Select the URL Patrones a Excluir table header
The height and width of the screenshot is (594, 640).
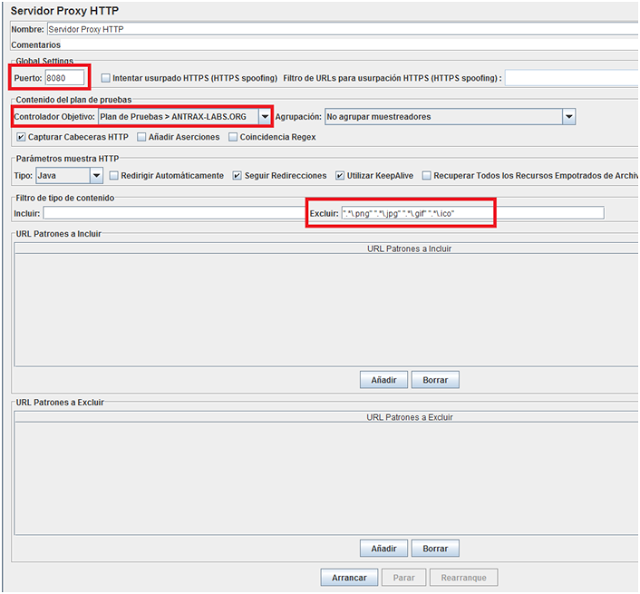(409, 417)
